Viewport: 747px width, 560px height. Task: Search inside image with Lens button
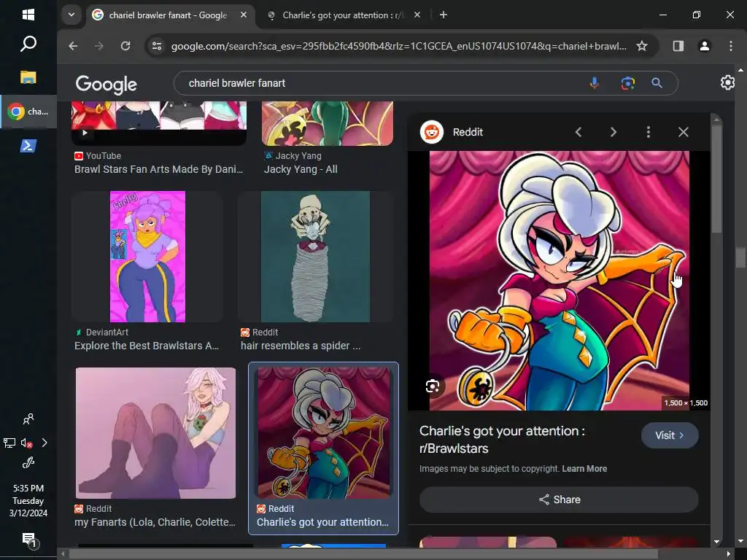point(433,386)
